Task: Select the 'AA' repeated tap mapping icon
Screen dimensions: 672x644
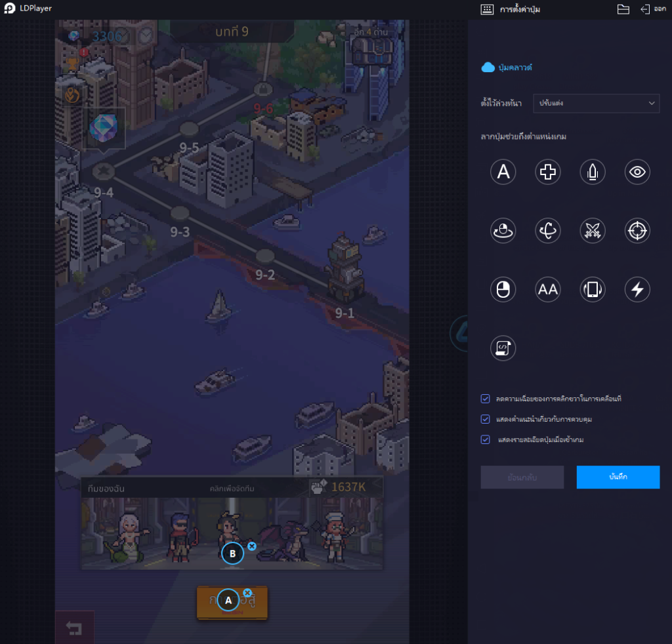Action: tap(548, 289)
